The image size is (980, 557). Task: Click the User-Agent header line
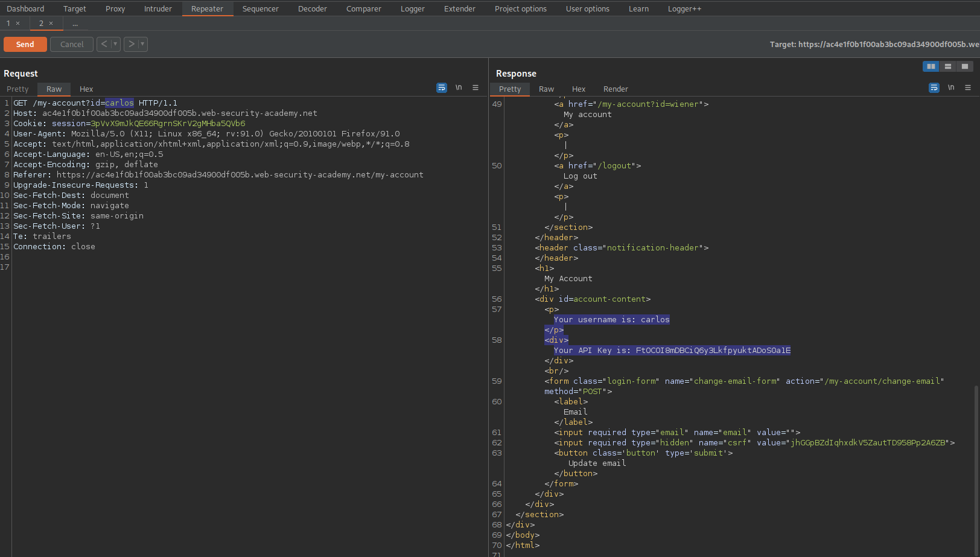(x=206, y=134)
